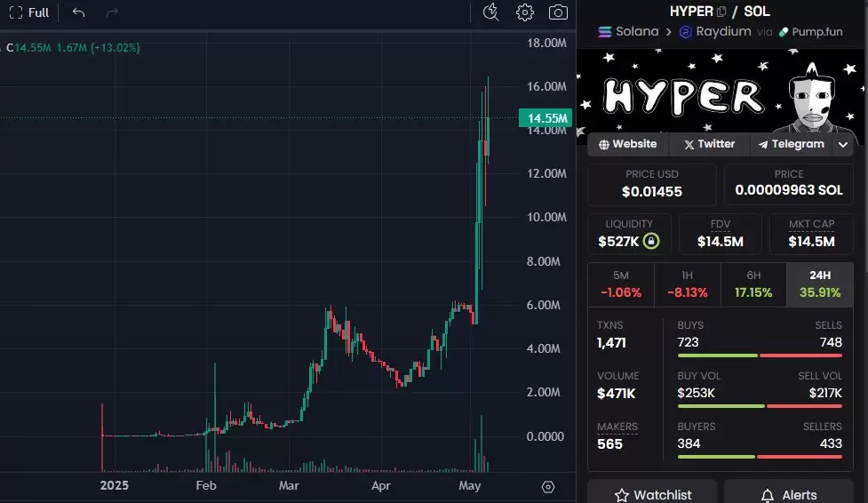868x503 pixels.
Task: Click the PRICE USD $0.01455 box
Action: pos(651,184)
